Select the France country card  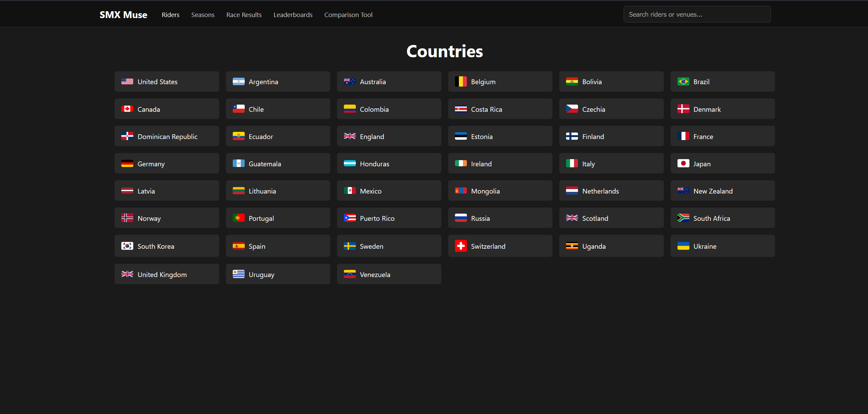pos(722,136)
